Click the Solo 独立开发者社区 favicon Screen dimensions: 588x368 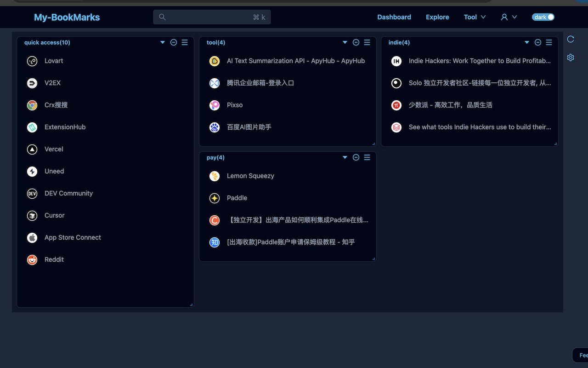click(x=396, y=83)
